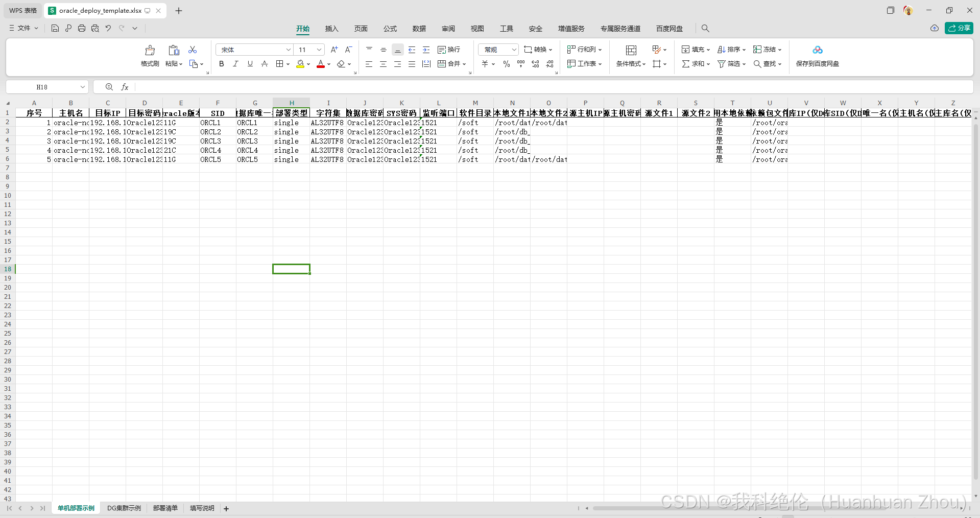The width and height of the screenshot is (980, 518).
Task: Toggle align text left
Action: [x=369, y=64]
